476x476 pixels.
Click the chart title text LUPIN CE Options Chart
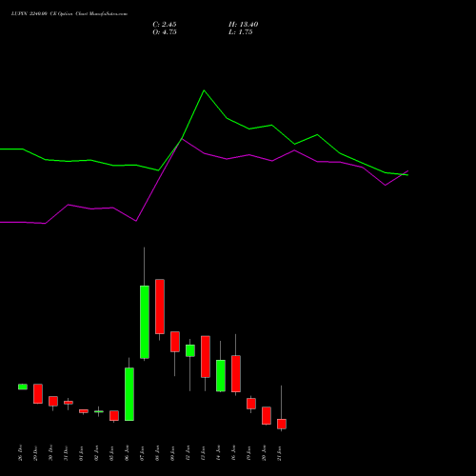pyautogui.click(x=69, y=14)
